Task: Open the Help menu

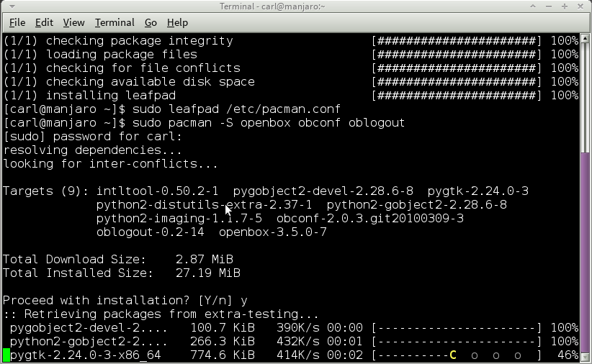Action: point(177,22)
